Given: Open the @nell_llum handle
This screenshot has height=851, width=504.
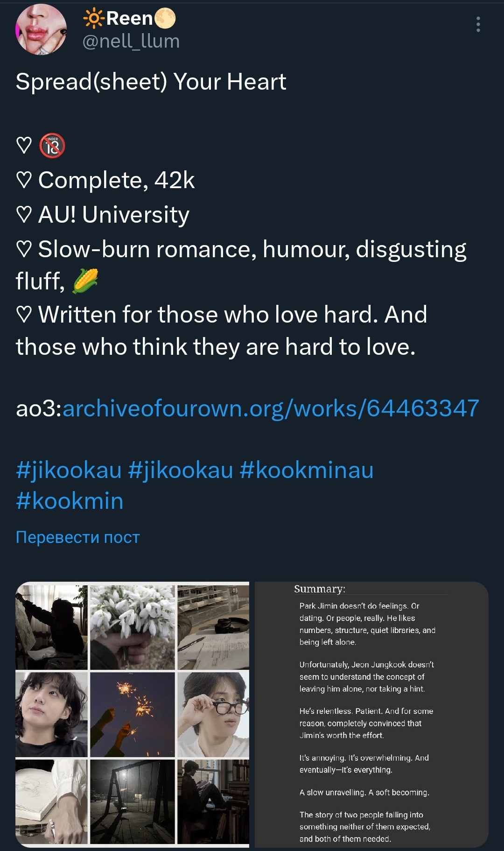Looking at the screenshot, I should [131, 41].
